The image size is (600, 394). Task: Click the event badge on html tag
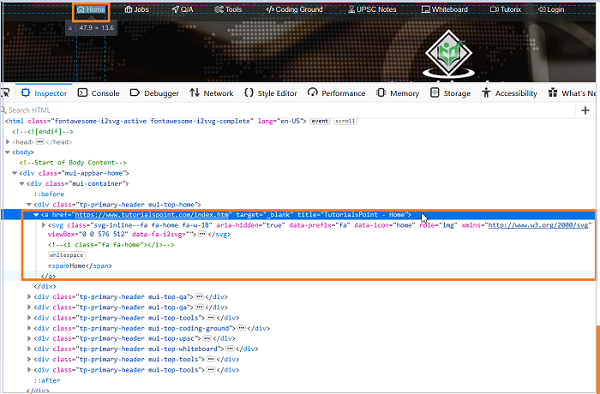(320, 121)
